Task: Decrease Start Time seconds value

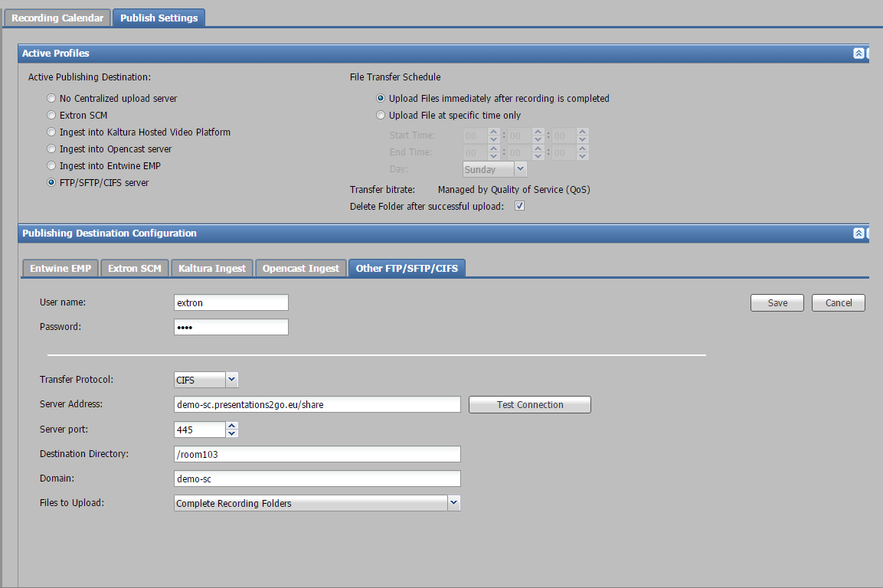Action: pyautogui.click(x=583, y=139)
